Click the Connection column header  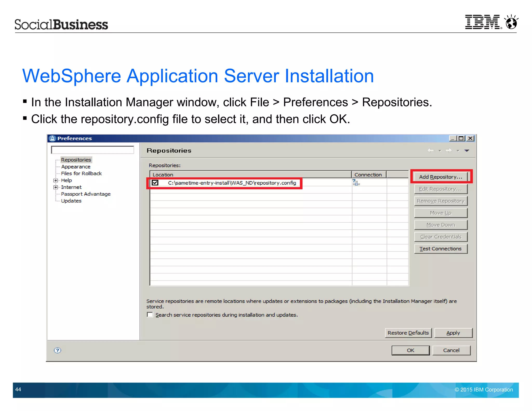pos(369,175)
